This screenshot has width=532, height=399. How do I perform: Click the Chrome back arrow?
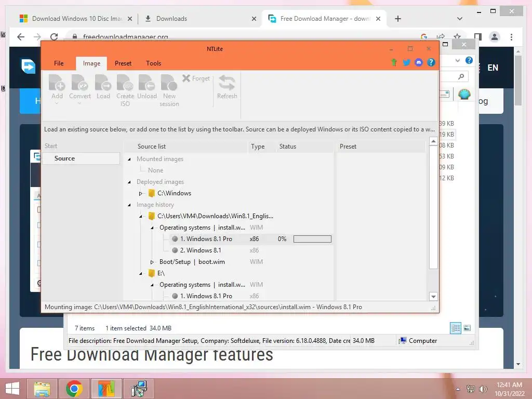tap(21, 37)
